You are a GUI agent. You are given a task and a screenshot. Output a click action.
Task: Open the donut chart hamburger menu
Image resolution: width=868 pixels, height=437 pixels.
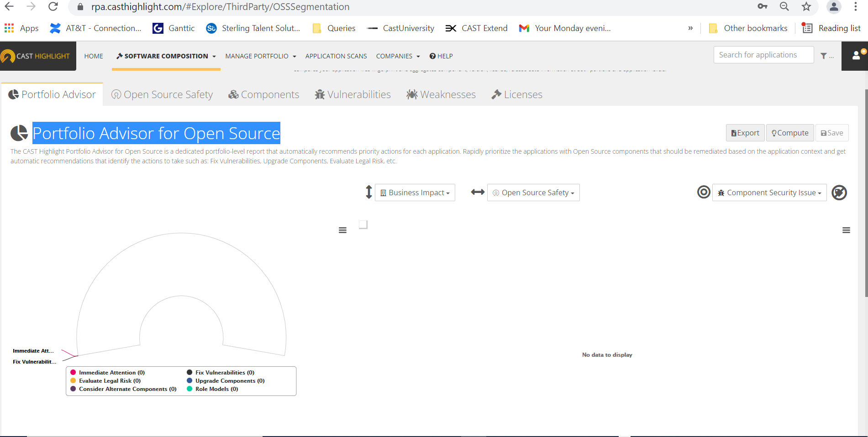(342, 230)
